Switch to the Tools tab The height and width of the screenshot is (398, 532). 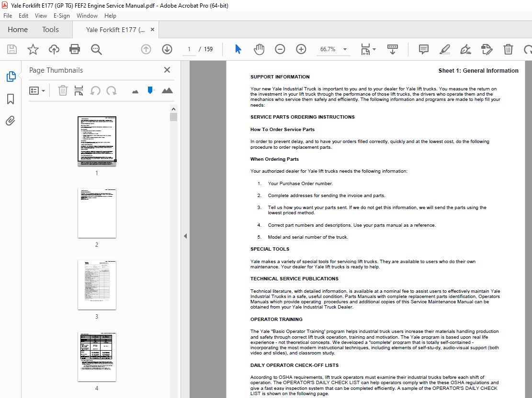pos(50,30)
